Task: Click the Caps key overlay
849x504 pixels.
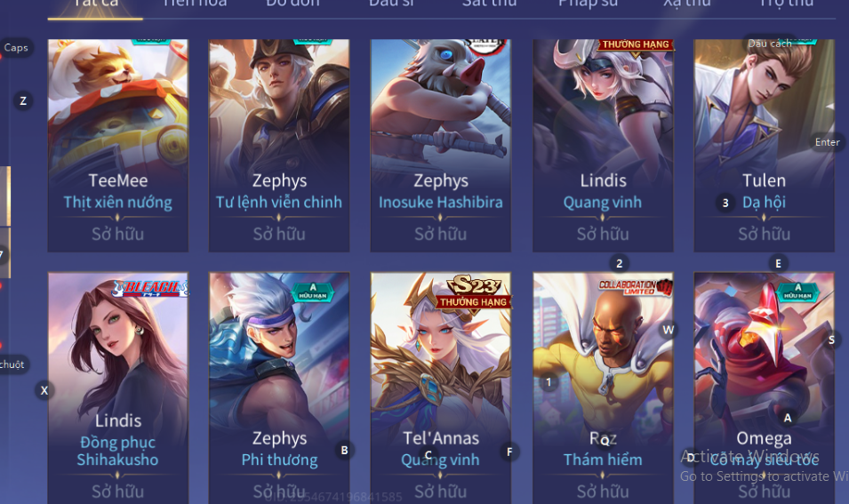Action: [16, 48]
